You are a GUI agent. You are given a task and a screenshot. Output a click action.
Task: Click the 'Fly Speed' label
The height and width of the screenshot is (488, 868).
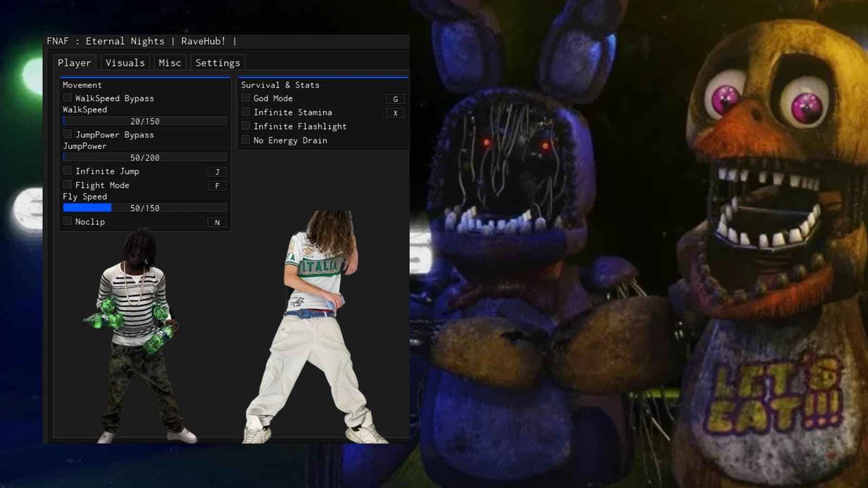[85, 197]
